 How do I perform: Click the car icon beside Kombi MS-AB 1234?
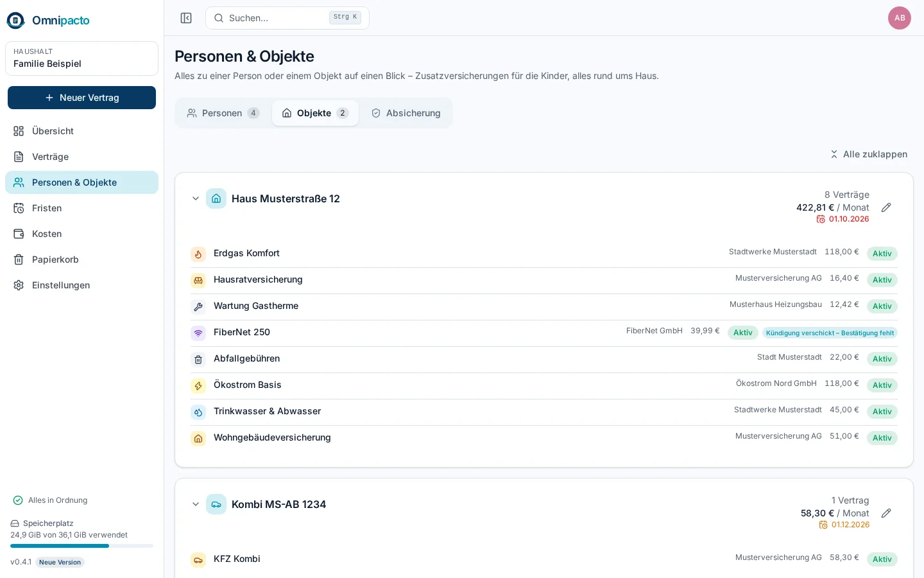pyautogui.click(x=216, y=504)
